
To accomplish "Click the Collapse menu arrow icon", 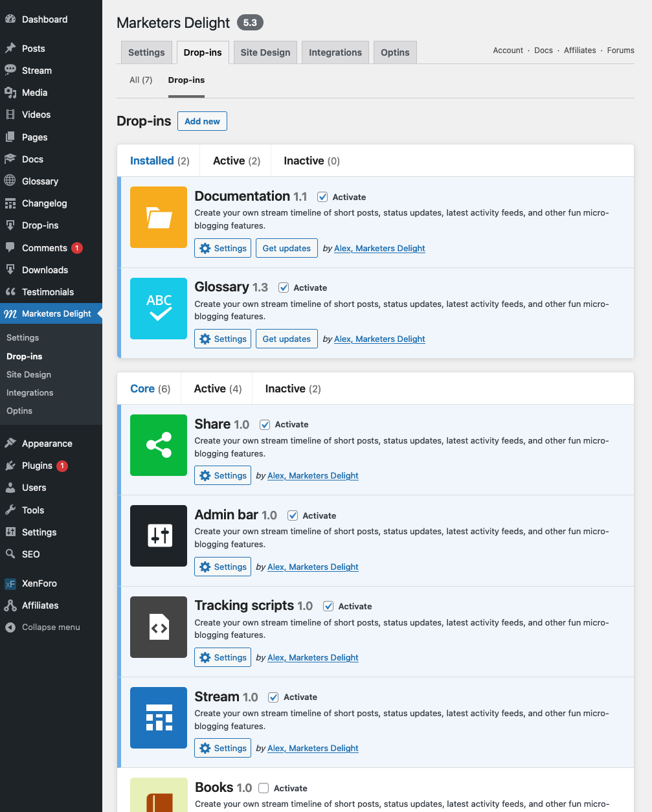I will coord(10,627).
